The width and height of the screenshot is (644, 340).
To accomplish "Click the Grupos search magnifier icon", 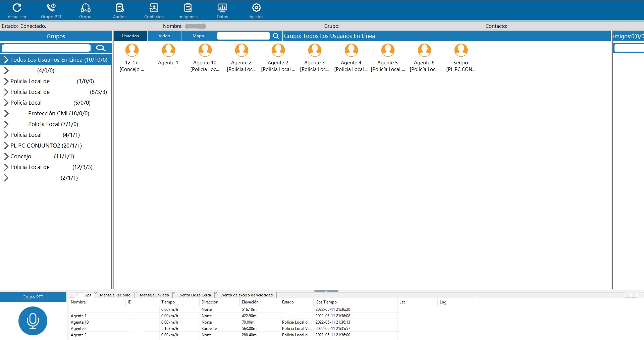I will pos(101,48).
